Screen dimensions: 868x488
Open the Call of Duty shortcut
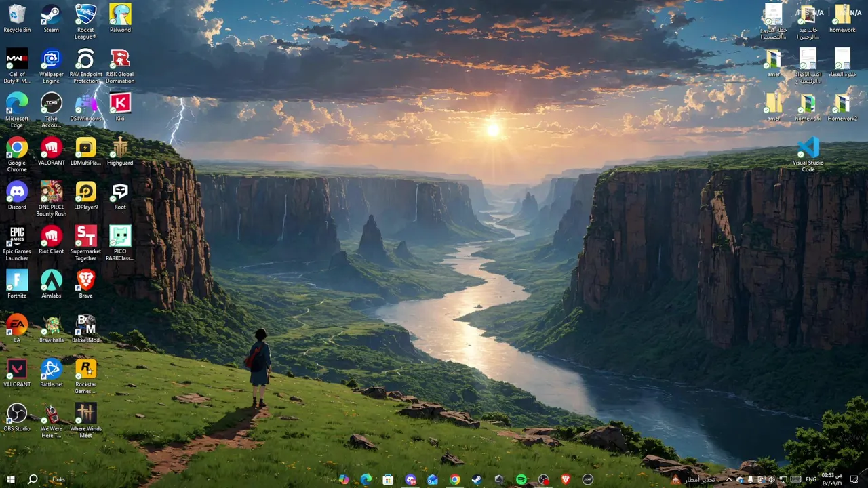tap(17, 66)
